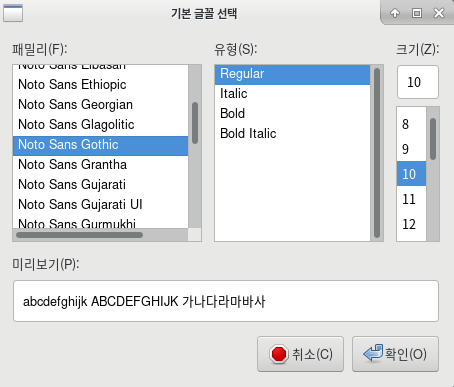Choose font size 12 in size list
This screenshot has height=387, width=454.
click(x=411, y=224)
